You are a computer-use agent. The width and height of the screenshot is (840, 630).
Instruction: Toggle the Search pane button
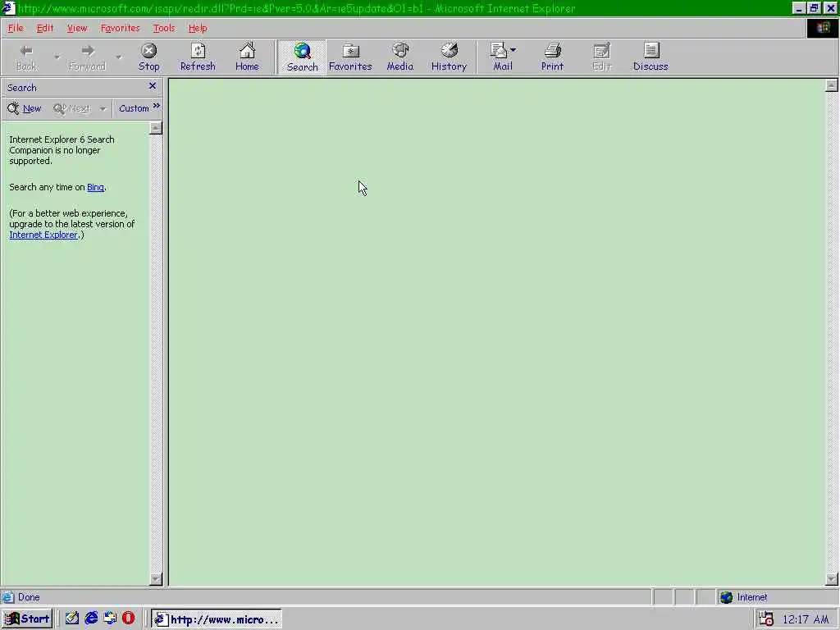click(302, 57)
